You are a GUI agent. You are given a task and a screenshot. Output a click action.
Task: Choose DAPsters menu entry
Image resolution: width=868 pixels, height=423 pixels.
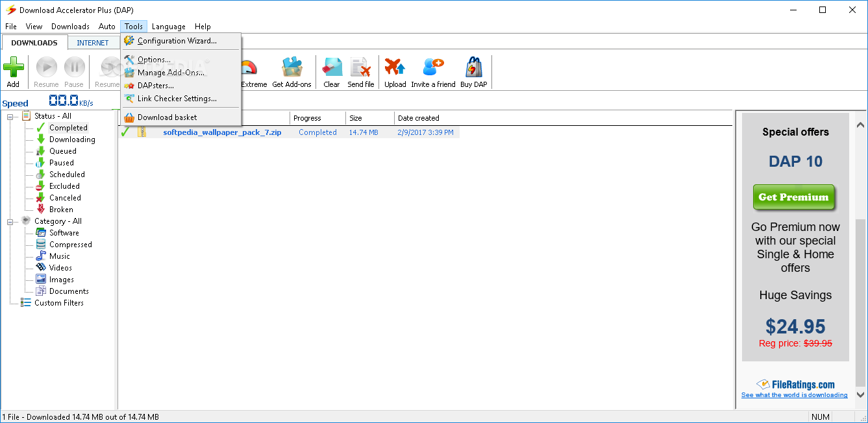[x=181, y=86]
